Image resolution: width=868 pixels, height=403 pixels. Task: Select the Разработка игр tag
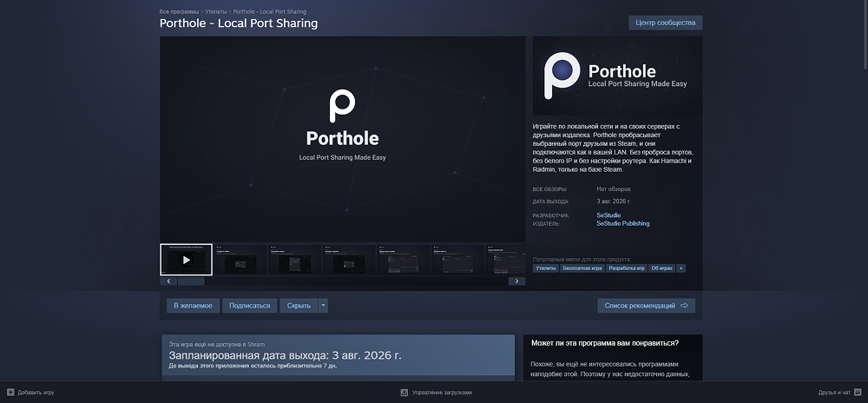click(x=626, y=268)
